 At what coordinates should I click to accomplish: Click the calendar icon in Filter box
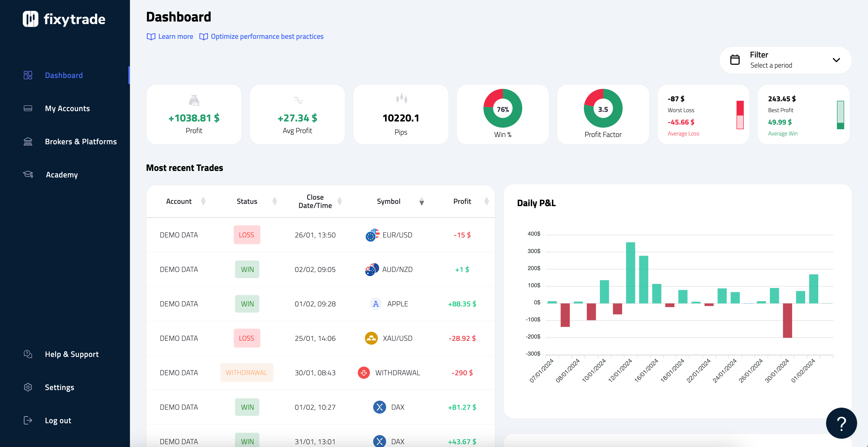pos(734,60)
